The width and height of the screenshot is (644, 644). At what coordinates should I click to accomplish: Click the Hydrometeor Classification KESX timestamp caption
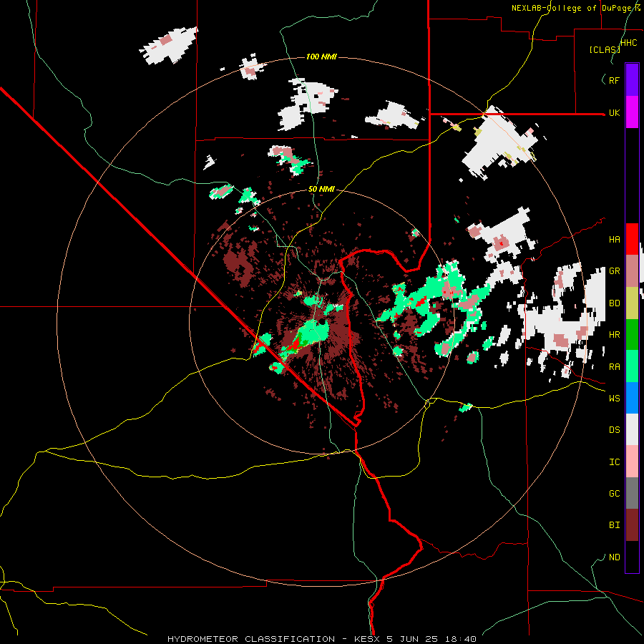pos(321,639)
